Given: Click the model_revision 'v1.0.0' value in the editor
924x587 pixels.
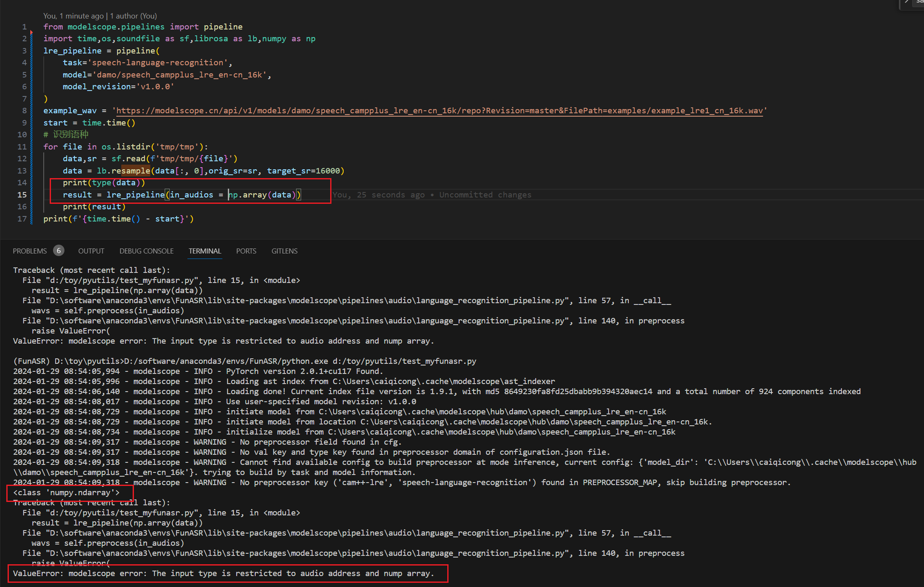Looking at the screenshot, I should point(155,87).
